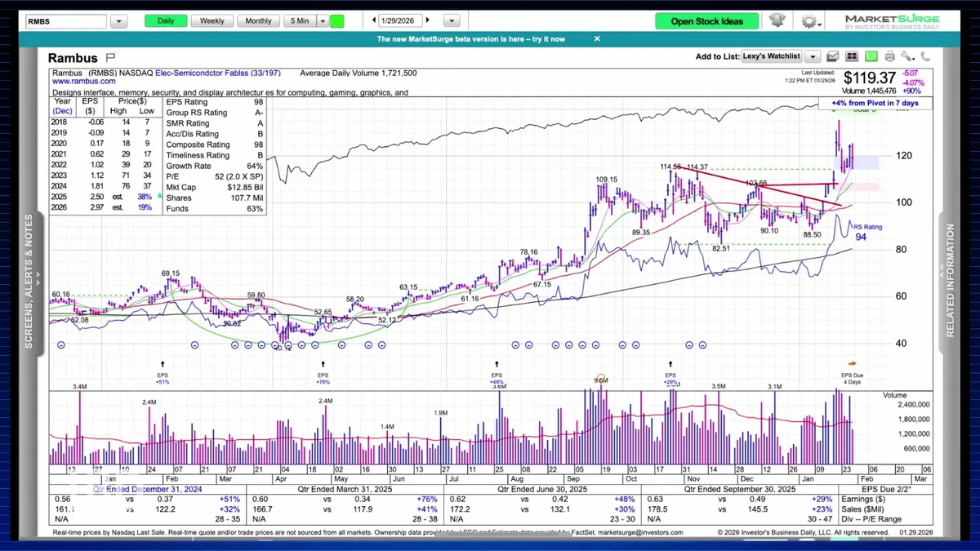The width and height of the screenshot is (980, 551).
Task: Click the EPS +51% marker arrow
Action: [163, 364]
